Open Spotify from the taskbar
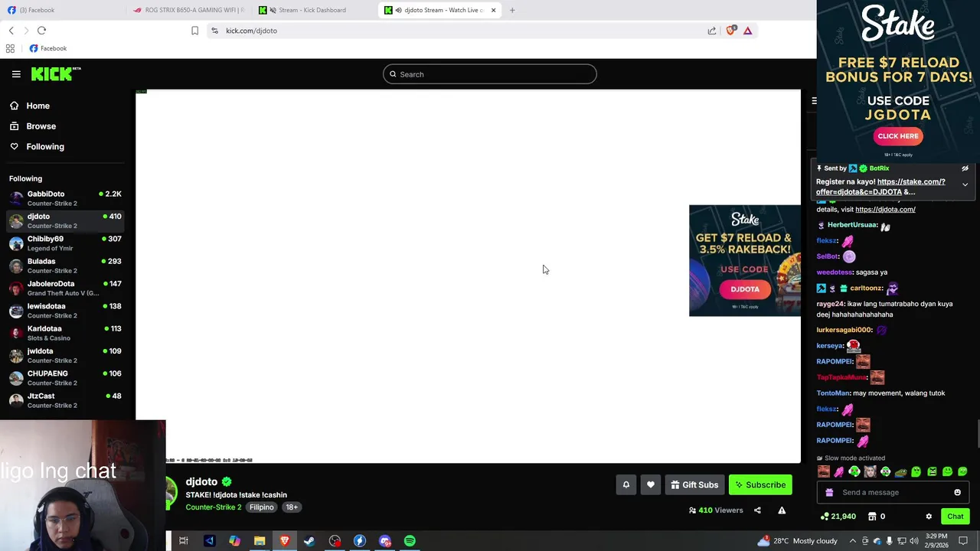 [x=410, y=541]
